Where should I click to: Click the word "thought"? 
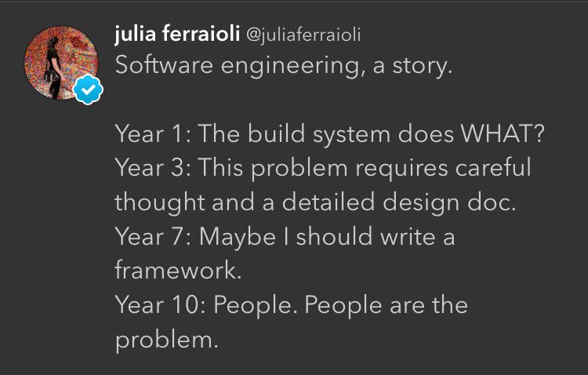tap(159, 203)
